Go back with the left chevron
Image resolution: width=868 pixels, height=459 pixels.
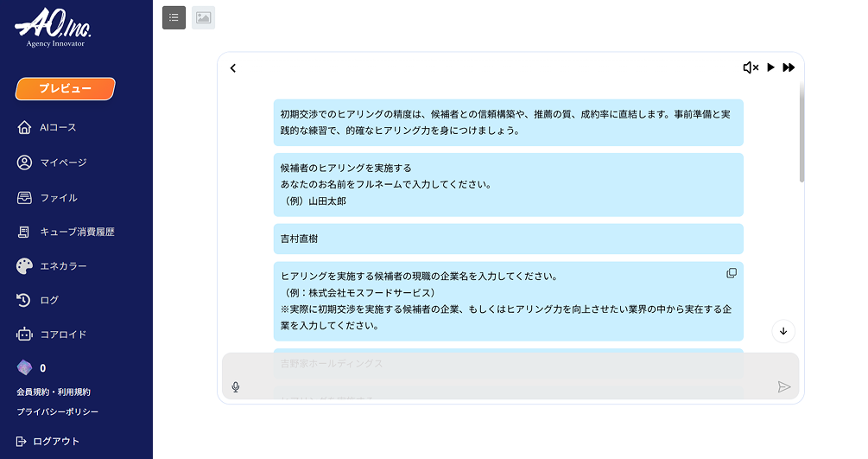click(x=233, y=68)
